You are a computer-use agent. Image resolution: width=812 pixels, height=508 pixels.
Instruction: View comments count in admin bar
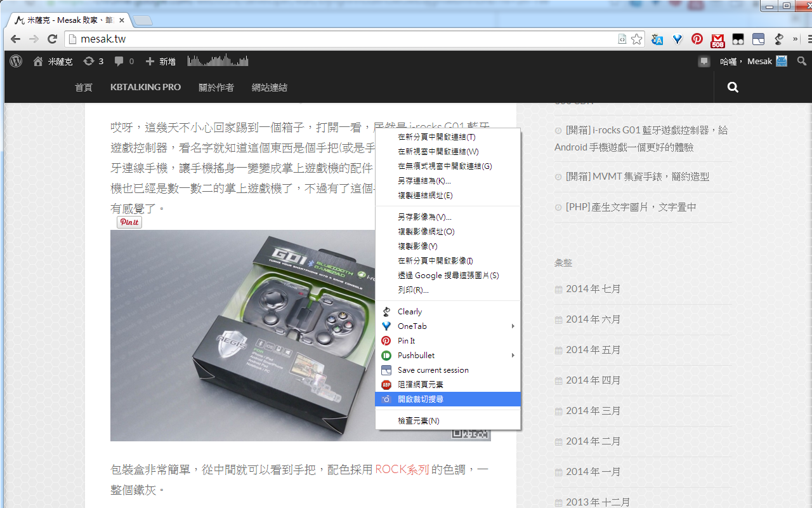[124, 62]
